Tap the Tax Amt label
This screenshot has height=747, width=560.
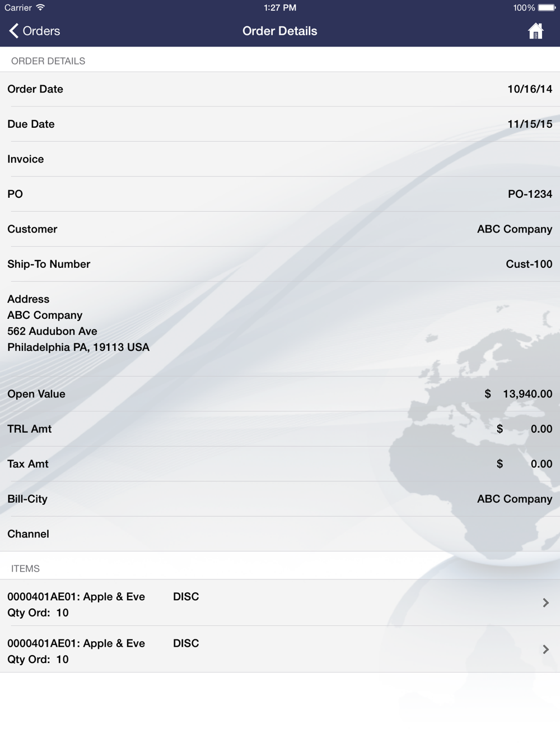click(28, 464)
